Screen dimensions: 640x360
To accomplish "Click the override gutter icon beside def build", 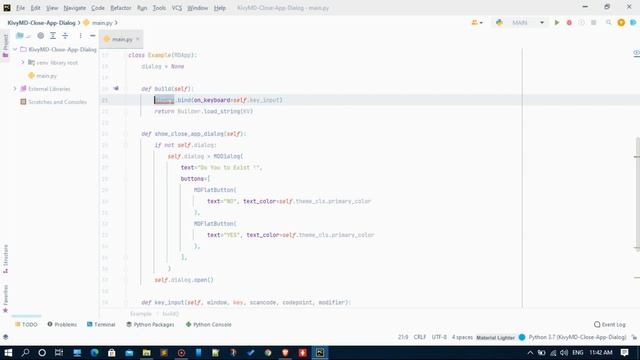I will coord(116,89).
